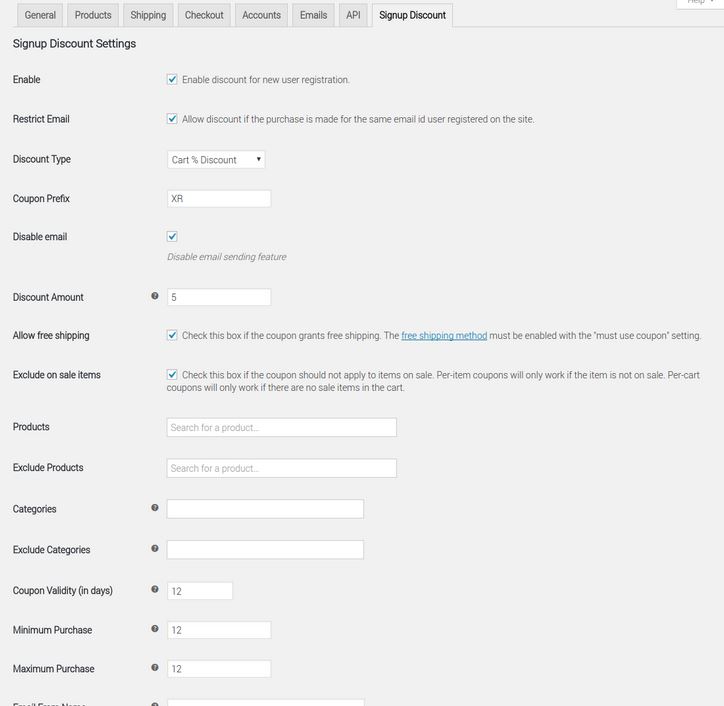Uncheck the Disable email checkbox
Viewport: 724px width, 706px height.
coord(172,236)
